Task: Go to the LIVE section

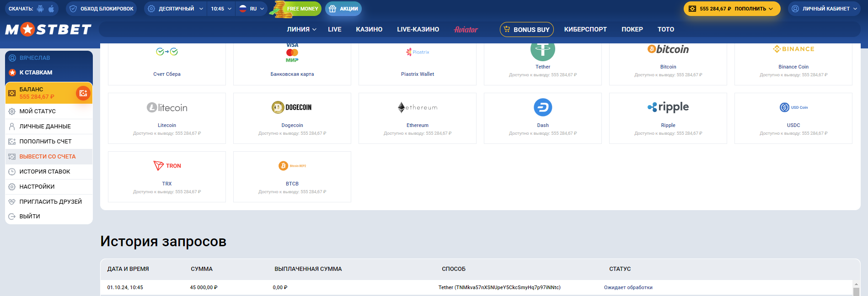Action: pos(334,29)
